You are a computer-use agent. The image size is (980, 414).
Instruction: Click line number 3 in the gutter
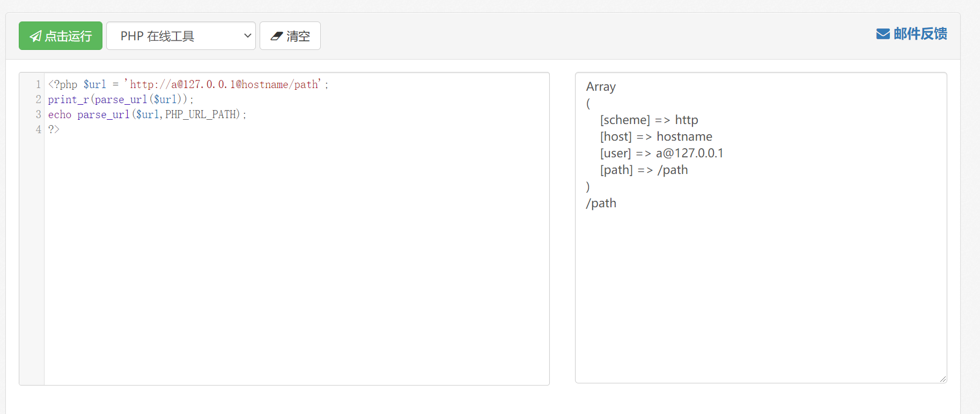[38, 115]
